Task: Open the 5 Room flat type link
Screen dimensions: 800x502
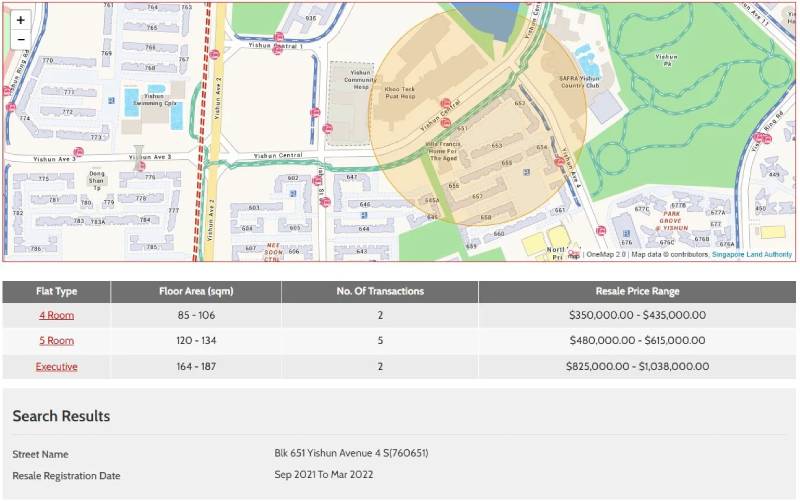Action: click(56, 340)
